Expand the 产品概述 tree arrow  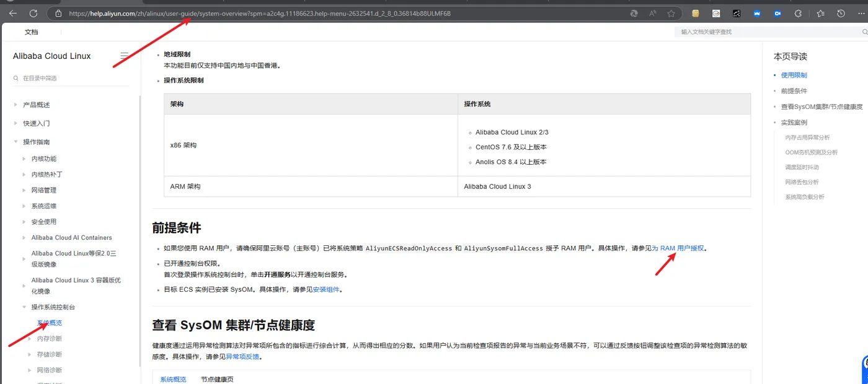pos(16,105)
